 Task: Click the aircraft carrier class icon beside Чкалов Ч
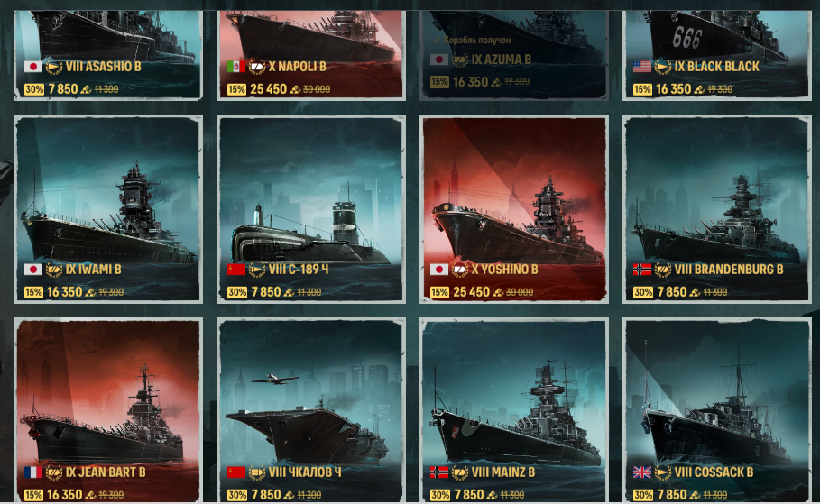click(x=257, y=472)
